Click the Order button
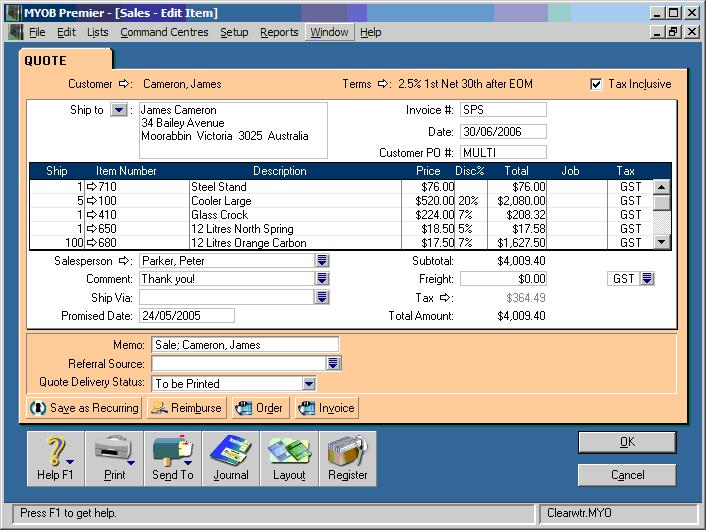The width and height of the screenshot is (706, 530). (x=260, y=408)
